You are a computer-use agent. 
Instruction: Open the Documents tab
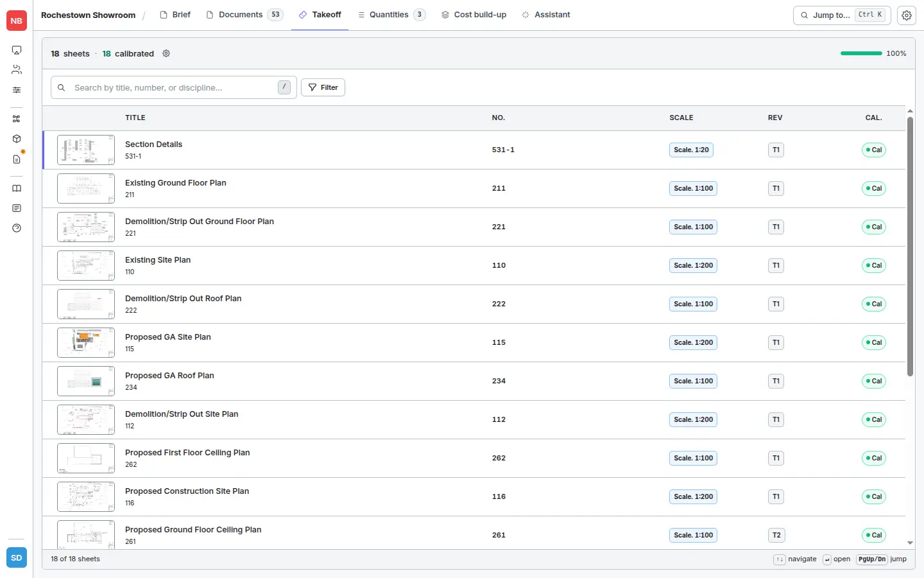pos(244,15)
